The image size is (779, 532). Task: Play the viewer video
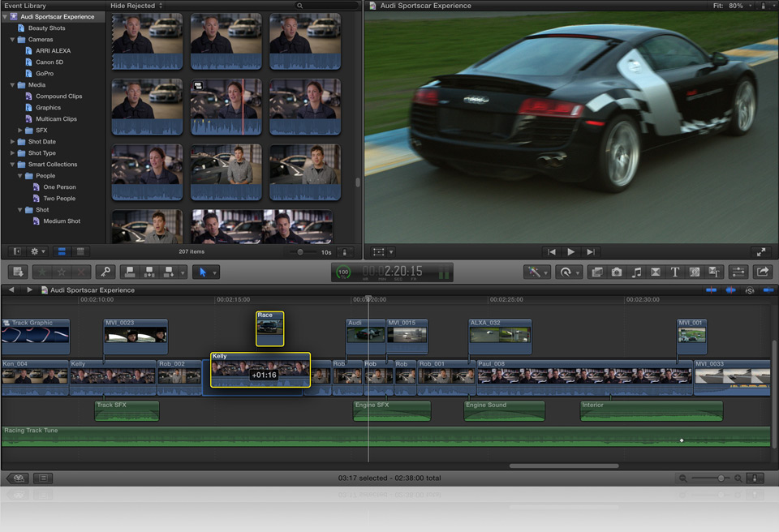570,252
